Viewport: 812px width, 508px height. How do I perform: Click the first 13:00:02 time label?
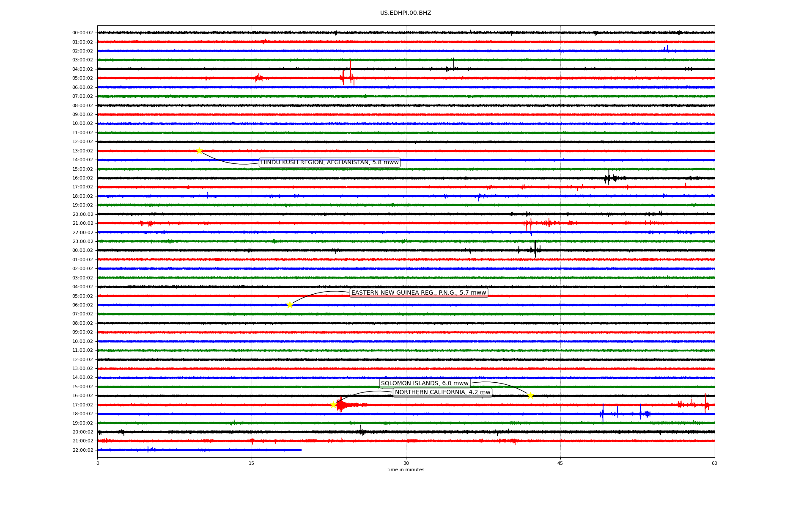click(82, 151)
